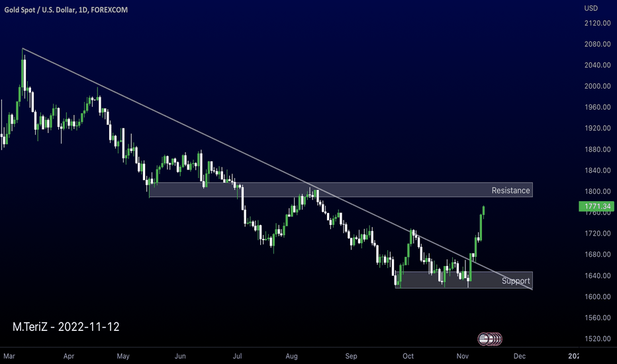617x364 pixels.
Task: Click the Aug label on time axis
Action: [x=291, y=356]
